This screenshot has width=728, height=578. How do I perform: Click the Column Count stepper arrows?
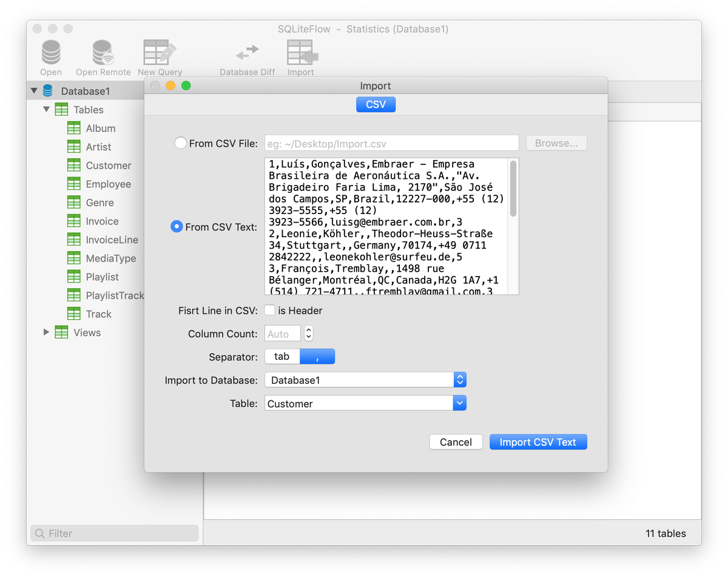point(308,334)
